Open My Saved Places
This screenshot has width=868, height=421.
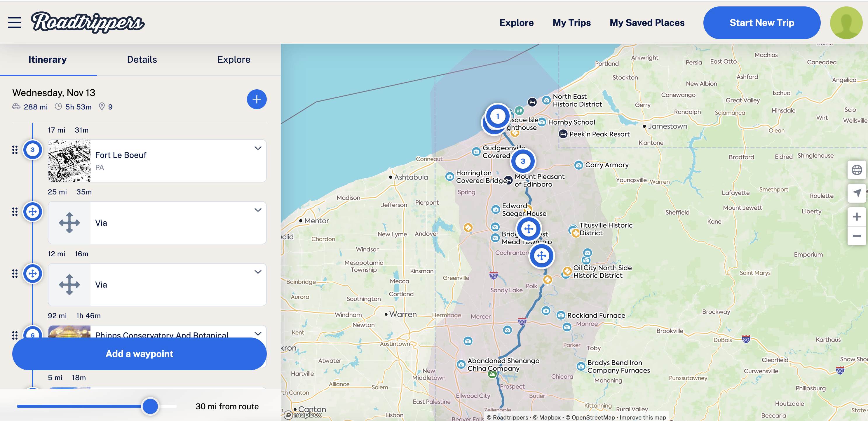(647, 22)
